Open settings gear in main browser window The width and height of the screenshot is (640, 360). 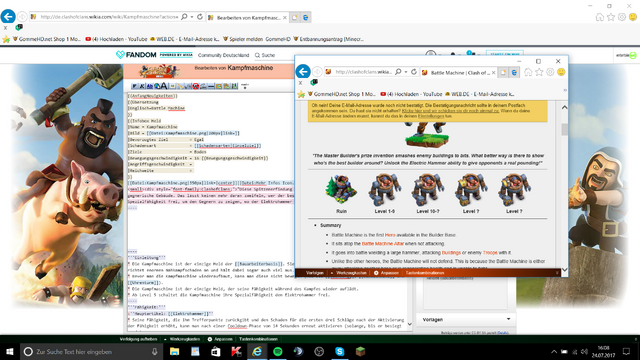[x=622, y=17]
